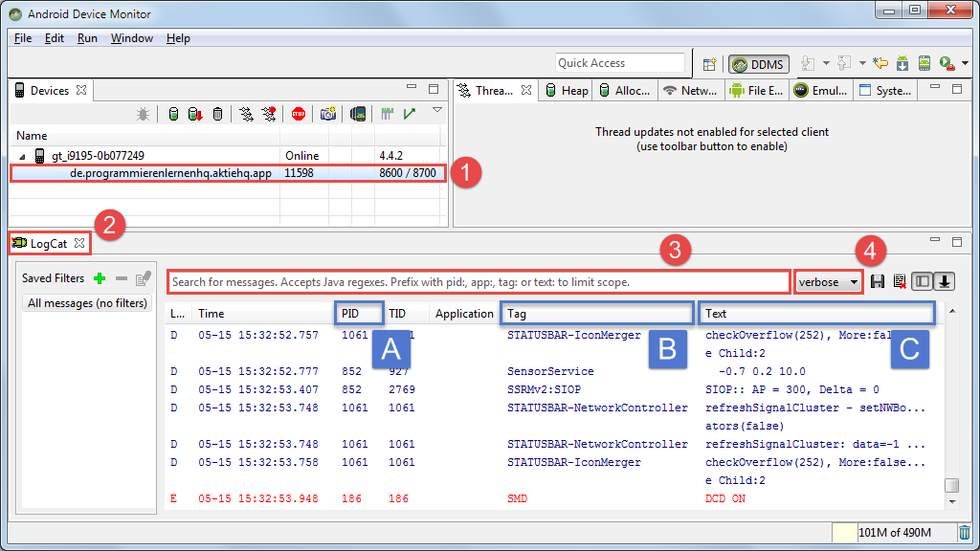Switch to the Network Statistics tab

(x=690, y=91)
